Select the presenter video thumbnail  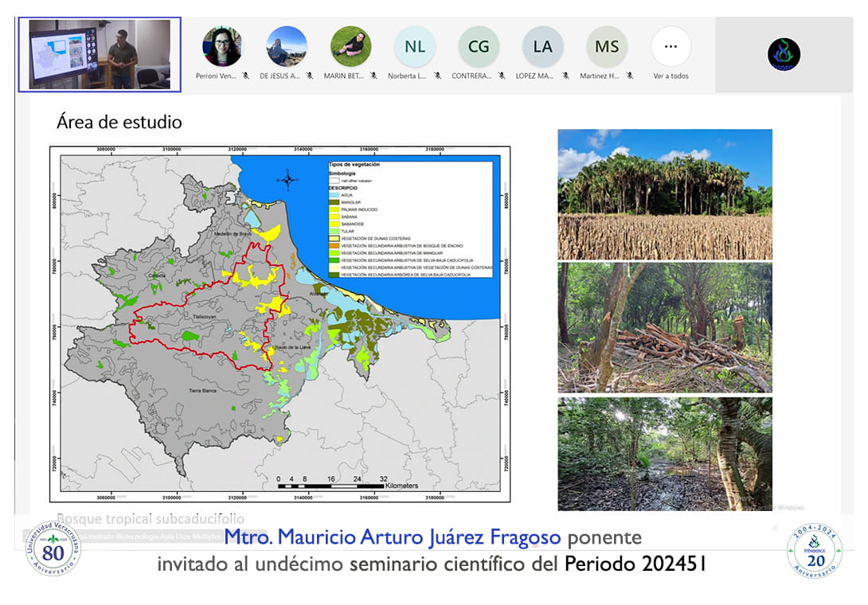pyautogui.click(x=100, y=54)
